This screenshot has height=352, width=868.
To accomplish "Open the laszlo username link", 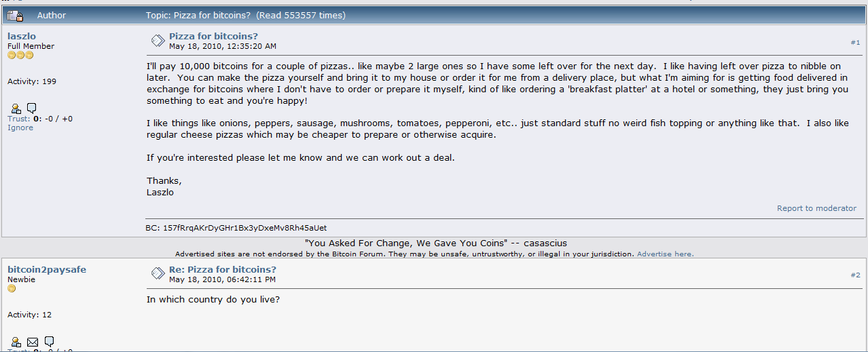I will [x=20, y=36].
